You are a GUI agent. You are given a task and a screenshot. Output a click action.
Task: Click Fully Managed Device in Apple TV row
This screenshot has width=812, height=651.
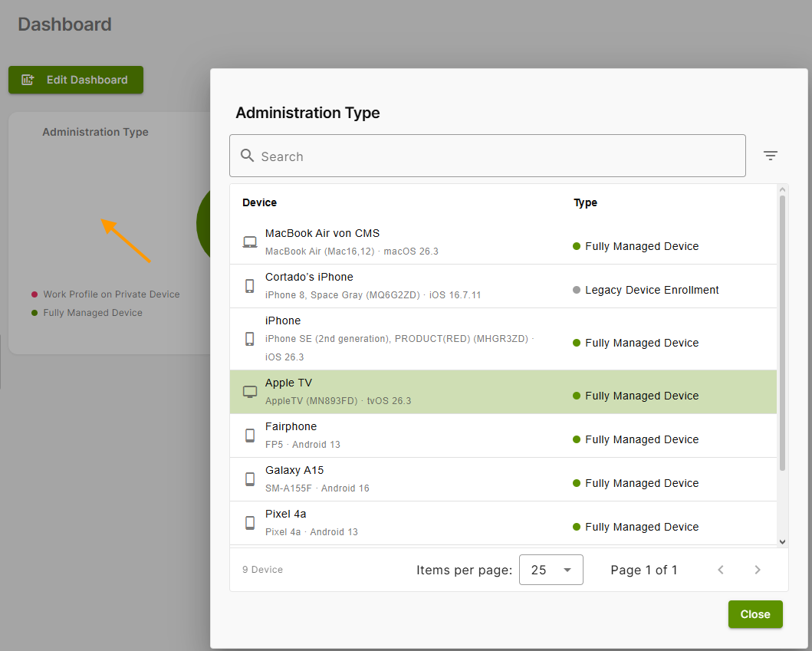pos(642,396)
